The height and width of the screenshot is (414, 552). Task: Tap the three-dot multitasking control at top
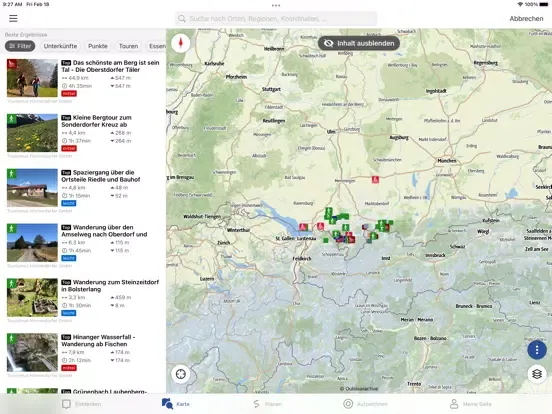click(x=276, y=5)
